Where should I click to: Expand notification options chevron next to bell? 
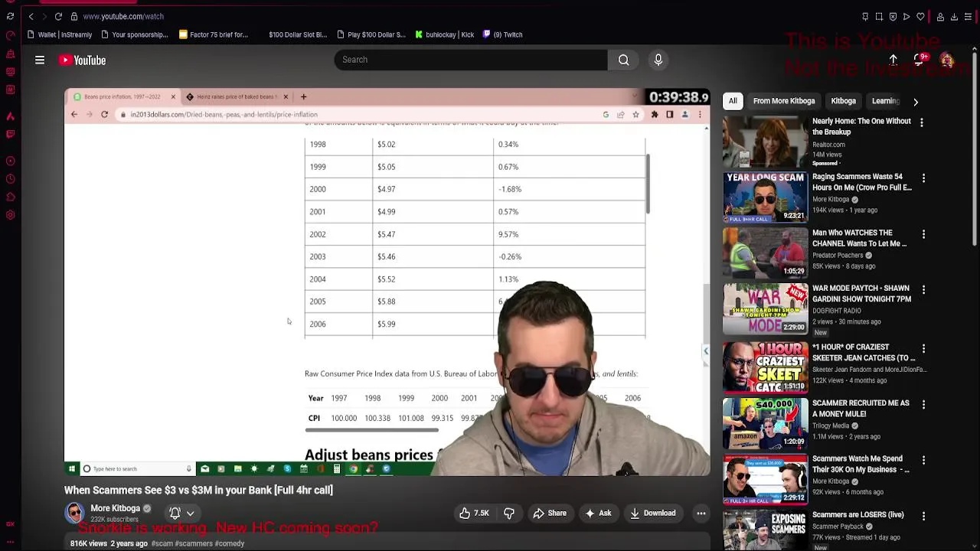(190, 514)
